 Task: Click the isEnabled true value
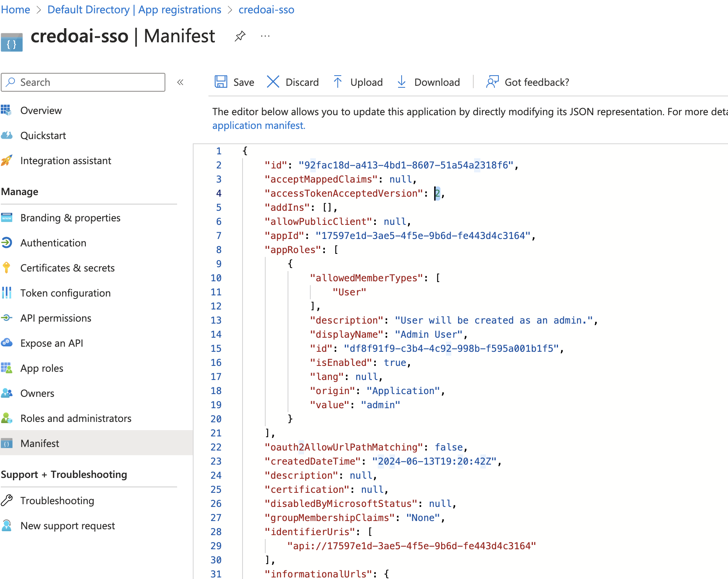pyautogui.click(x=395, y=362)
